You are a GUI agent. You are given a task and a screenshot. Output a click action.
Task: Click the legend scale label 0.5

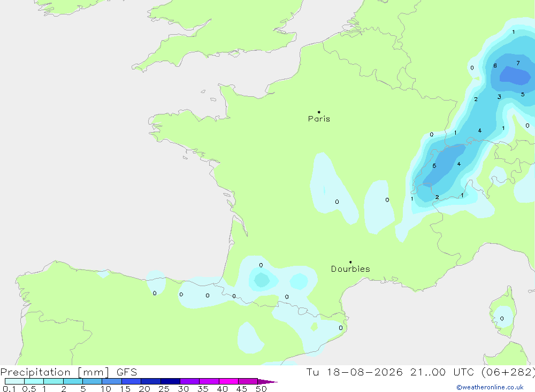pos(29,389)
